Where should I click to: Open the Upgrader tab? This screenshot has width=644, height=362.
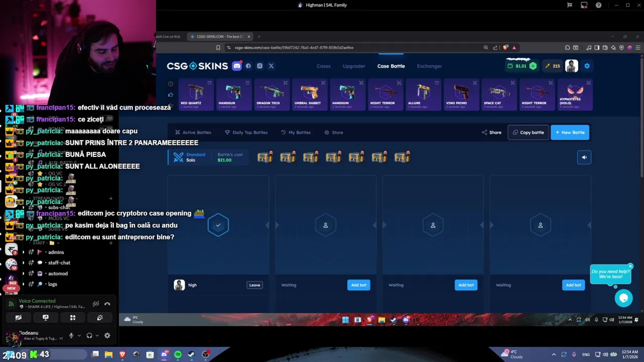[354, 66]
